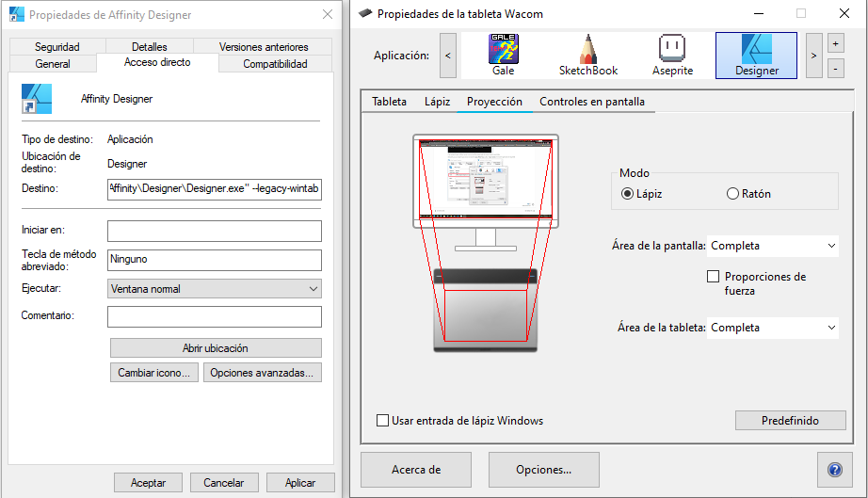Viewport: 868px width, 498px height.
Task: Minimize the Wacom tablet properties window
Action: pos(759,13)
